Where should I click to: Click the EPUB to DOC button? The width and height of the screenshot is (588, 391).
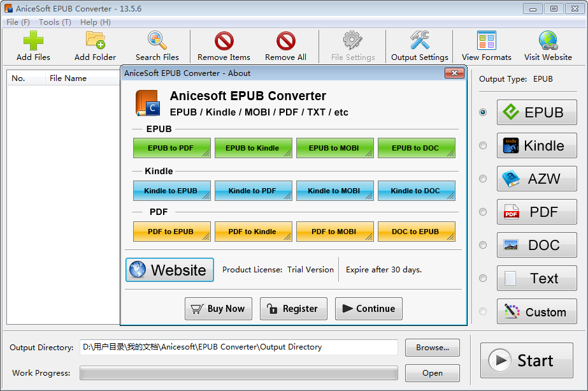coord(417,148)
